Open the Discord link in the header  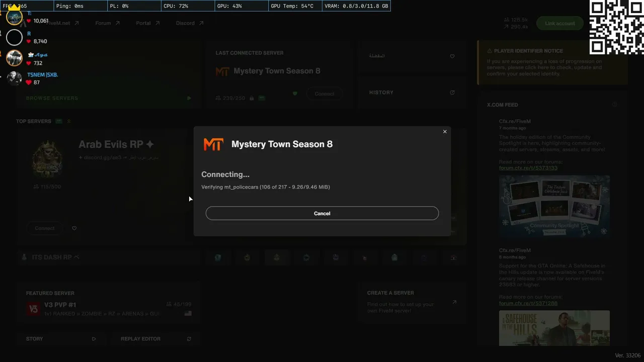[x=190, y=23]
